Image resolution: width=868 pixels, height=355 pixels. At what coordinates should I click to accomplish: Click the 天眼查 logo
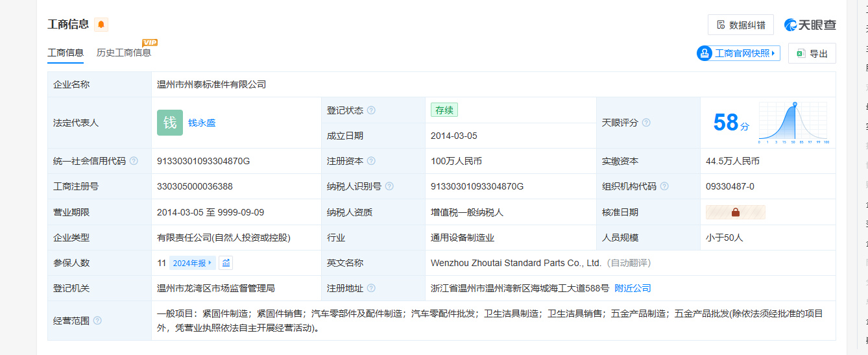pyautogui.click(x=810, y=25)
